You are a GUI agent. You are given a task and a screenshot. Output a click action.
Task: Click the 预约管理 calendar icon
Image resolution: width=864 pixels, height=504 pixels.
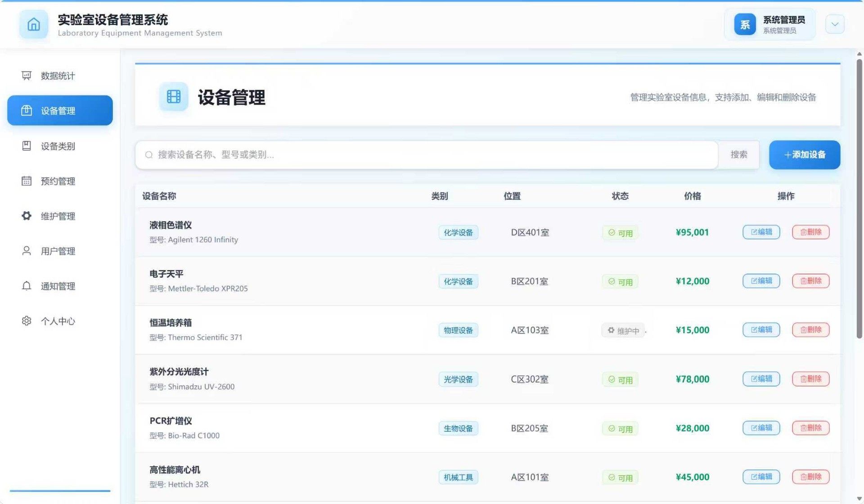coord(27,181)
